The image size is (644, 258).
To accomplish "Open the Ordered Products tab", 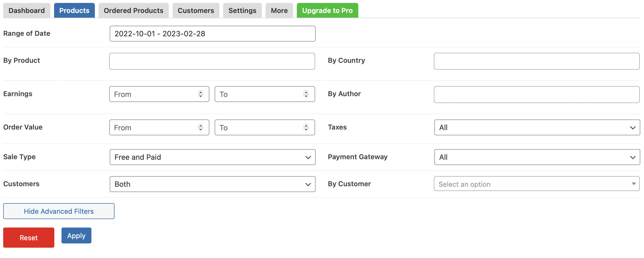I will (134, 10).
